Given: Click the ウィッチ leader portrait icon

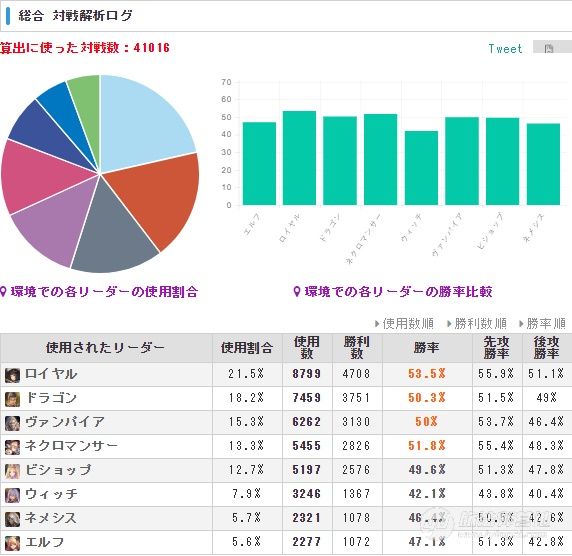Looking at the screenshot, I should 12,495.
